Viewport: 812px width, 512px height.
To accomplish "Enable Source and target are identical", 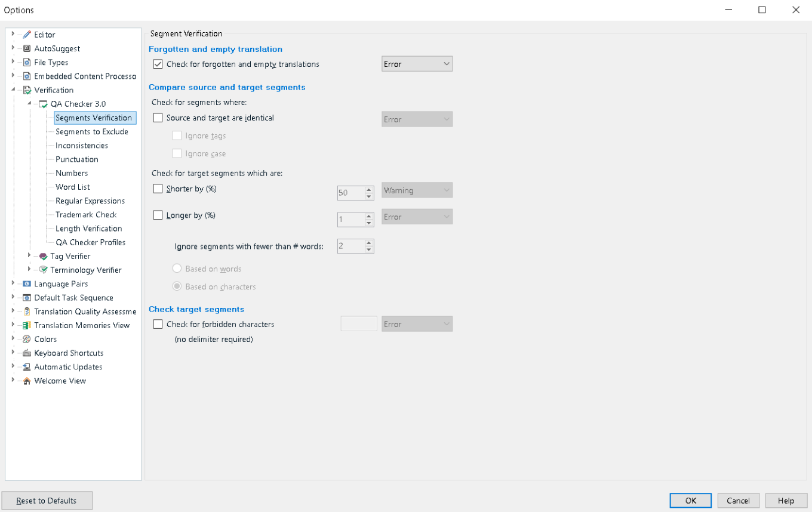I will tap(158, 118).
